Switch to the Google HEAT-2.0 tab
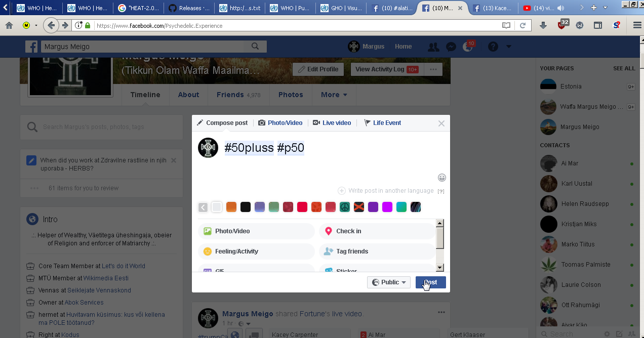This screenshot has width=644, height=338. (x=138, y=8)
